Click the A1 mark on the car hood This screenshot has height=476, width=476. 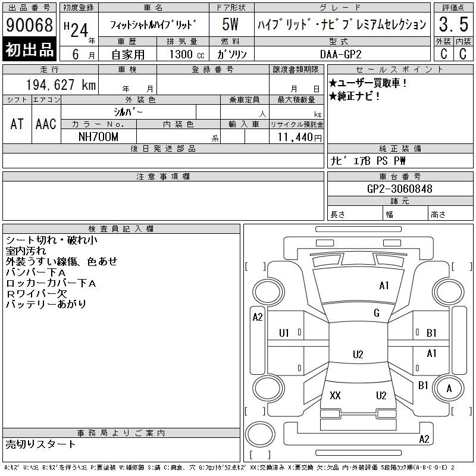384,286
